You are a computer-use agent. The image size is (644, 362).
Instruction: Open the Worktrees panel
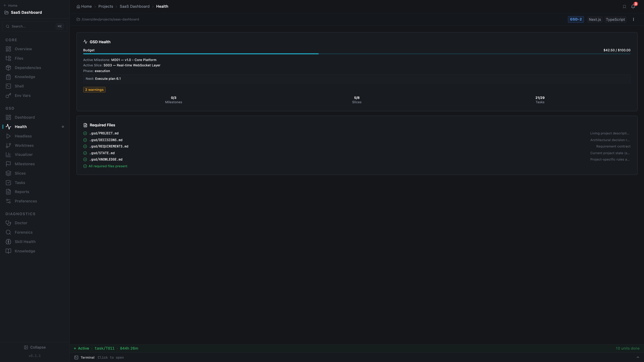click(x=24, y=145)
